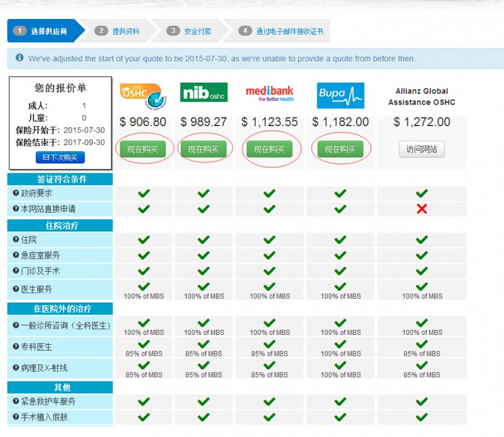Open help icon beside 病理及X-射线

(x=16, y=368)
